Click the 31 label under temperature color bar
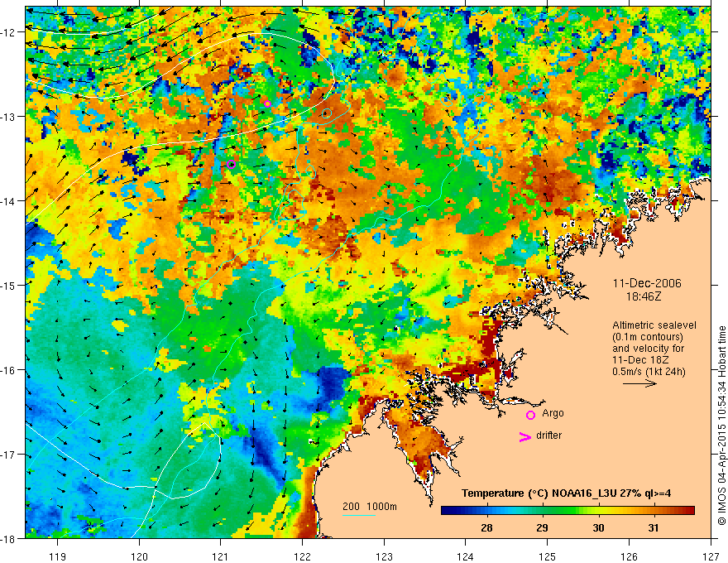Viewport: 728px width, 563px height. pos(654,527)
